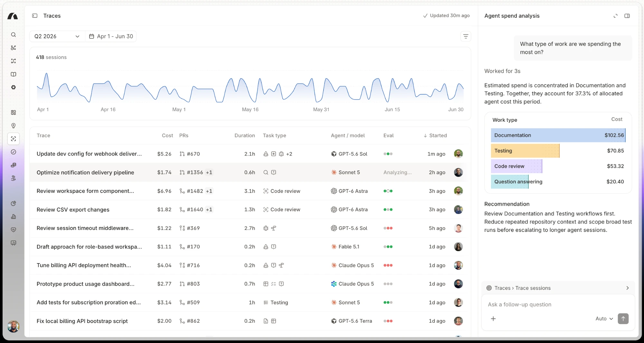Open the Auto model dropdown
The width and height of the screenshot is (644, 343).
click(604, 319)
